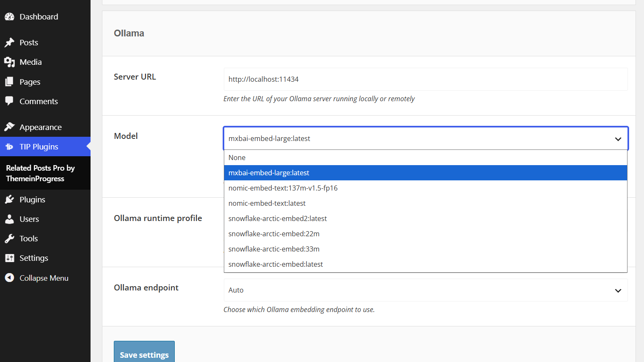
Task: Click the Ollama section heading
Action: [x=129, y=33]
